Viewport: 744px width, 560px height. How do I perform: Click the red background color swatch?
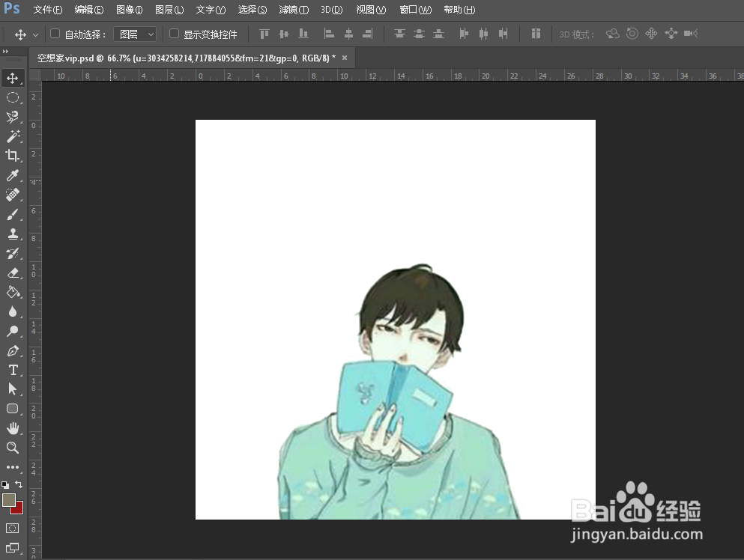tap(18, 510)
